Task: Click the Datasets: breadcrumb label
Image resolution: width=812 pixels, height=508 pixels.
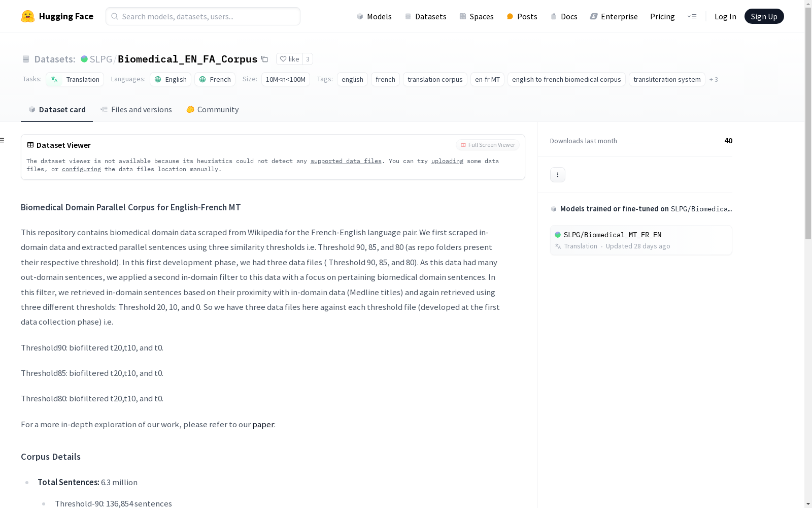Action: tap(55, 59)
